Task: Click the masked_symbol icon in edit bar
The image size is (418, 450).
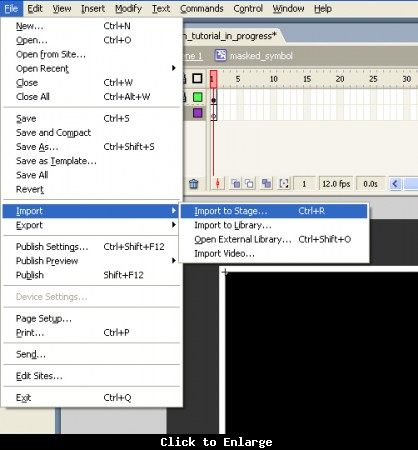Action: 220,55
